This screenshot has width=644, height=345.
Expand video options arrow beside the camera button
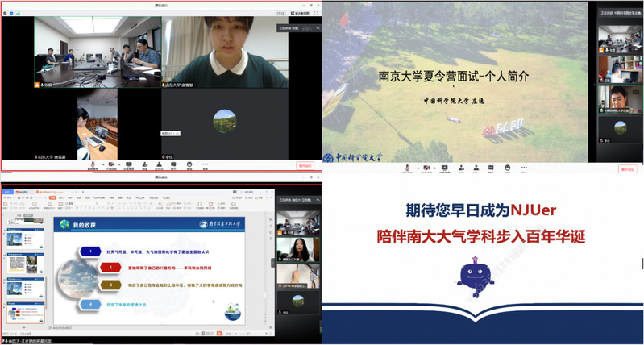click(119, 164)
